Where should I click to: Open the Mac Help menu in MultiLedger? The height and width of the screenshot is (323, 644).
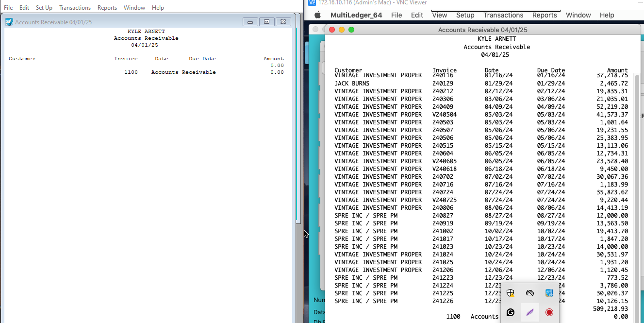click(x=607, y=15)
